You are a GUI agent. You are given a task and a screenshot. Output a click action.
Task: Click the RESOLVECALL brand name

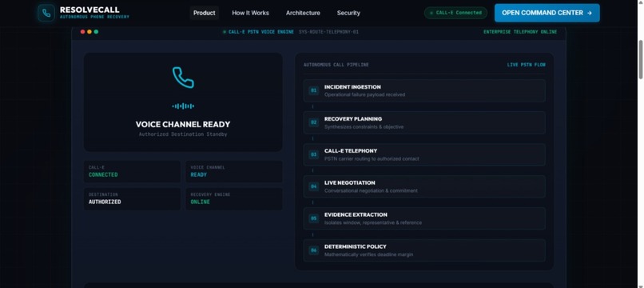(89, 10)
